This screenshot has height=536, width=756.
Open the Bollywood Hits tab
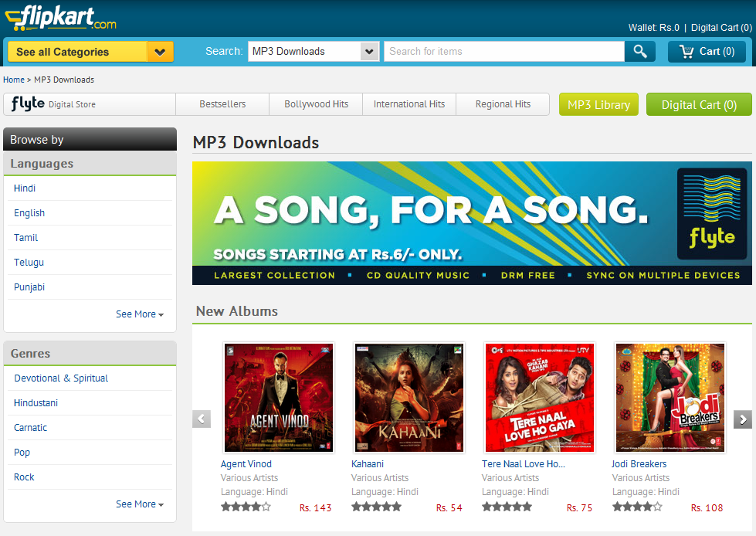click(316, 104)
